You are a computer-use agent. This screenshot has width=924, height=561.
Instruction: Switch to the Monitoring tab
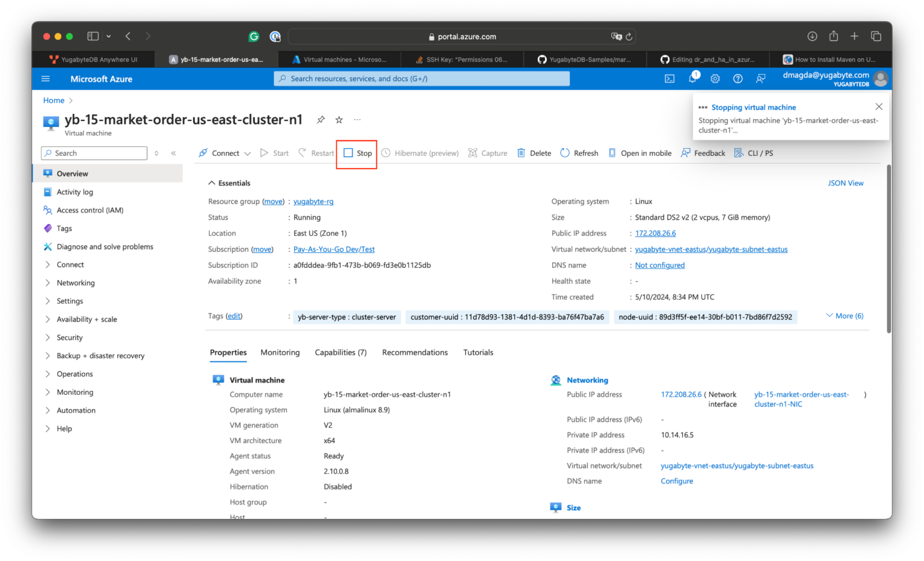pos(280,352)
